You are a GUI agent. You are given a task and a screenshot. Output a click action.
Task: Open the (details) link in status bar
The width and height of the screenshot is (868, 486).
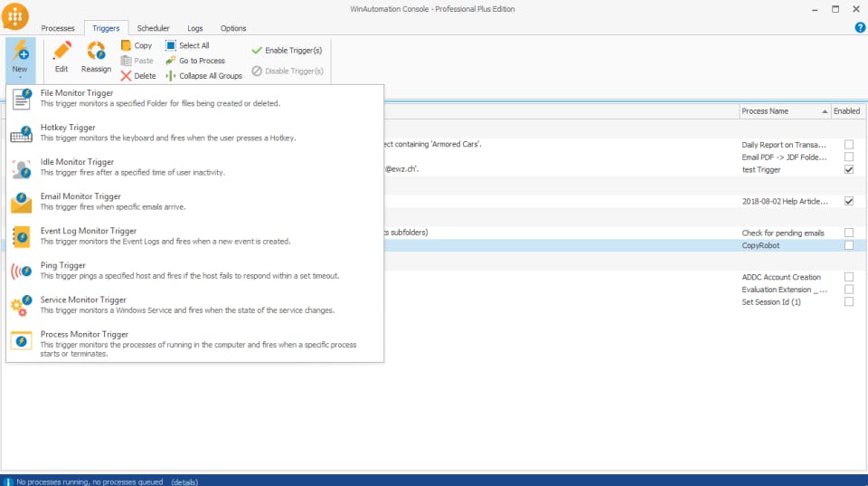tap(184, 482)
